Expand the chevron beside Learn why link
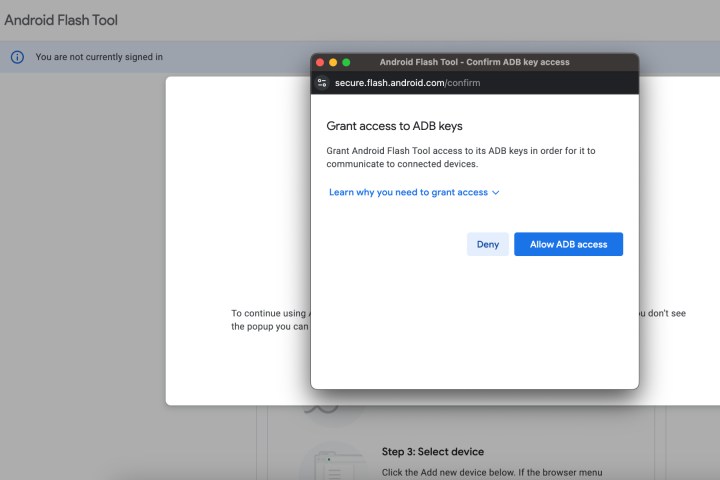720x480 pixels. [x=496, y=192]
